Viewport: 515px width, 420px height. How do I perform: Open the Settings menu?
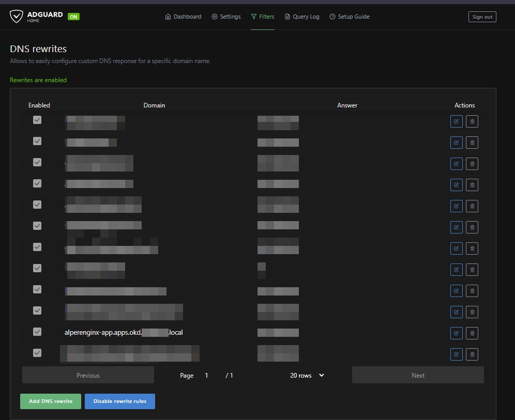pyautogui.click(x=226, y=17)
